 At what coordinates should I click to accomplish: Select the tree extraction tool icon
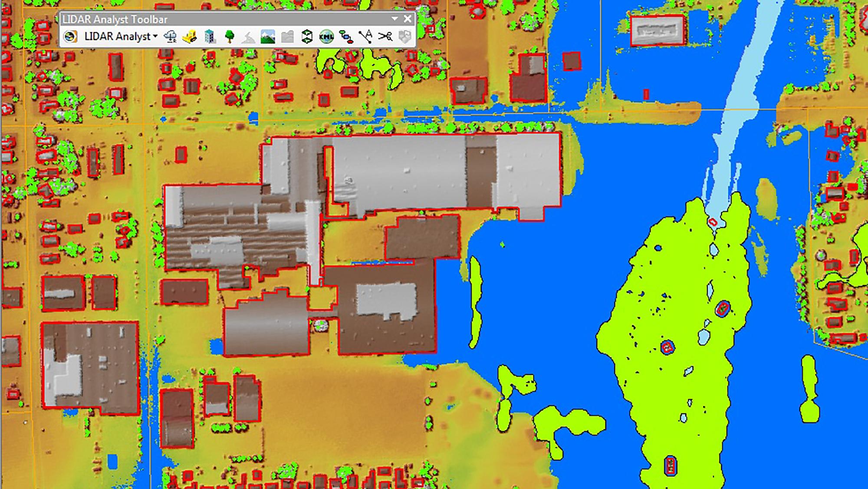[229, 37]
